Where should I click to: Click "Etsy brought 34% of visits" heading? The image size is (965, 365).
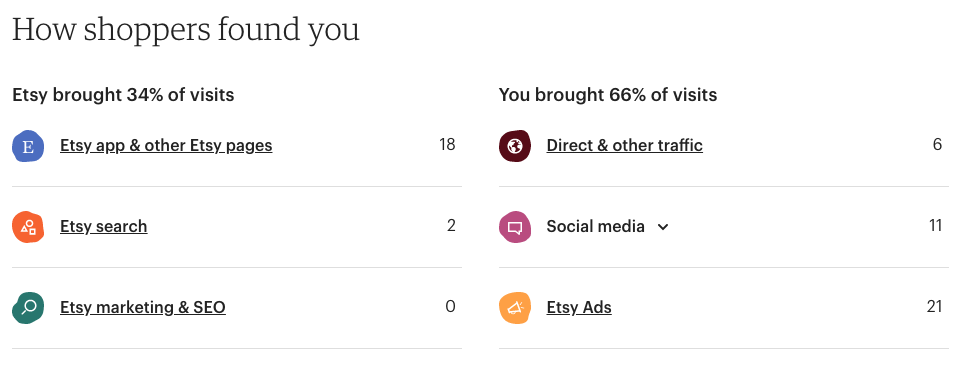point(123,95)
